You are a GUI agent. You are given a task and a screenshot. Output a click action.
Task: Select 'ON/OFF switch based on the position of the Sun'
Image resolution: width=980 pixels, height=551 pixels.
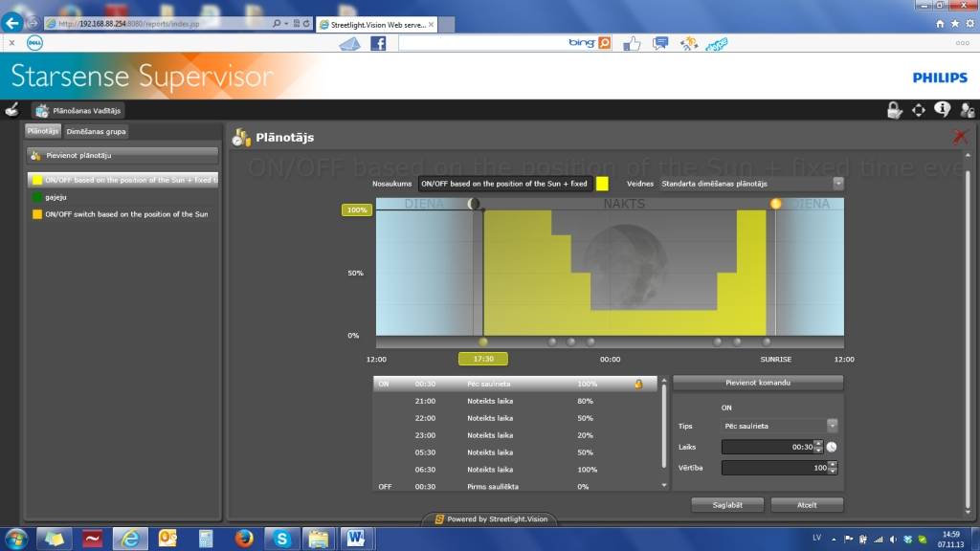(122, 214)
